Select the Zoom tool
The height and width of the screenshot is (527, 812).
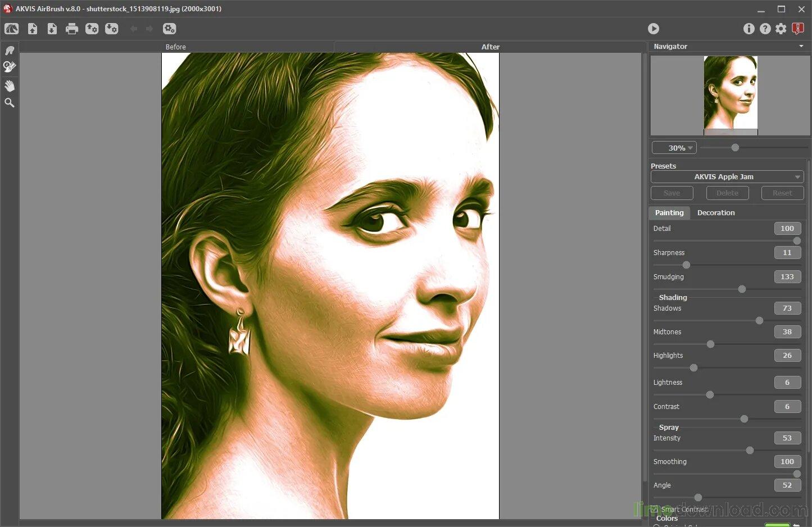(x=10, y=102)
